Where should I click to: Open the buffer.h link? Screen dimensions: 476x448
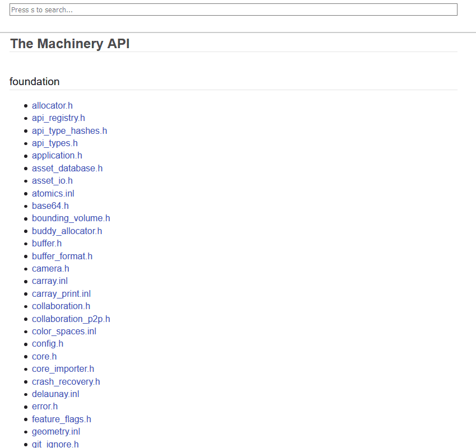46,244
